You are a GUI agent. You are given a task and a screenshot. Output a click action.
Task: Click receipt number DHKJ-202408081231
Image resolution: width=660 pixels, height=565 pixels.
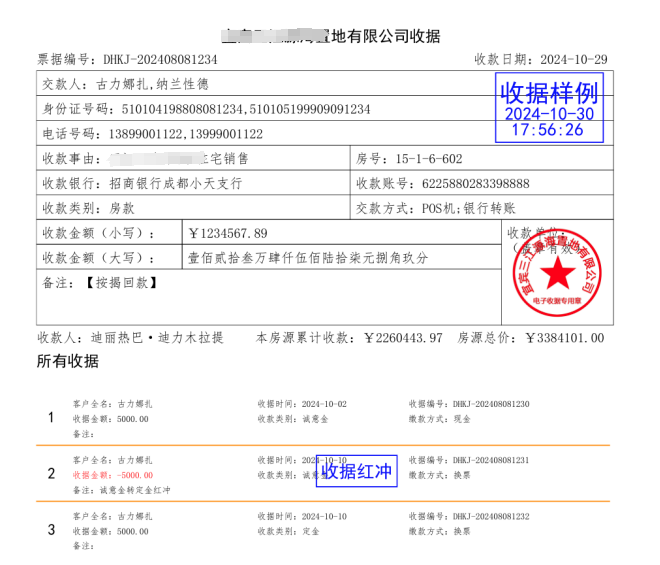(491, 460)
